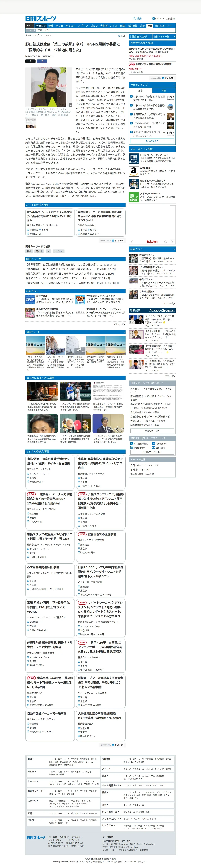201x868 pixels.
Task: Select the 記事 ranking tab
Action: 141,90
